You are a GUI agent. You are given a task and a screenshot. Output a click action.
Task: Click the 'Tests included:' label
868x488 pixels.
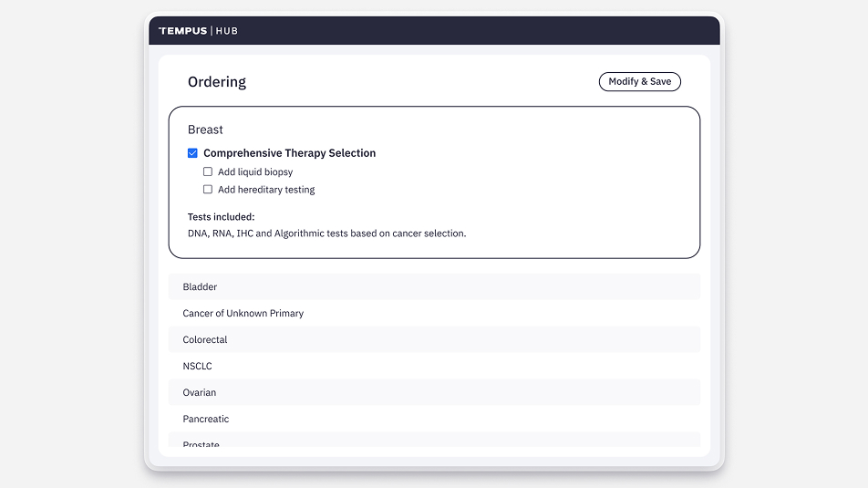tap(222, 217)
